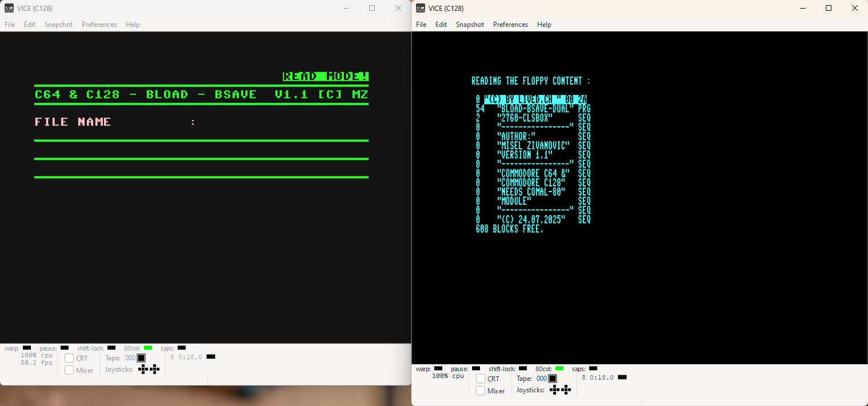
Task: Click the VICE app icon in left window title bar
Action: click(x=9, y=8)
